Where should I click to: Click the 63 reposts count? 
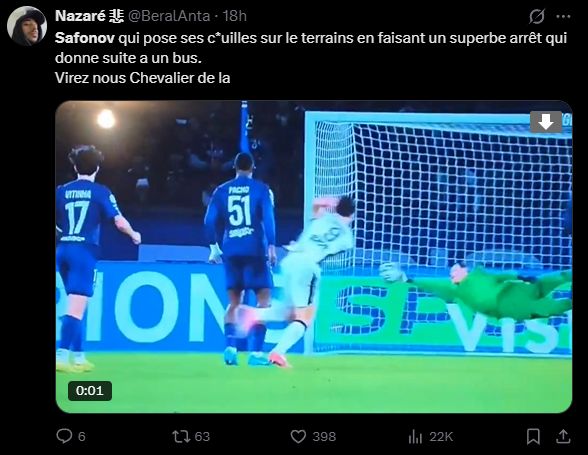tap(202, 437)
